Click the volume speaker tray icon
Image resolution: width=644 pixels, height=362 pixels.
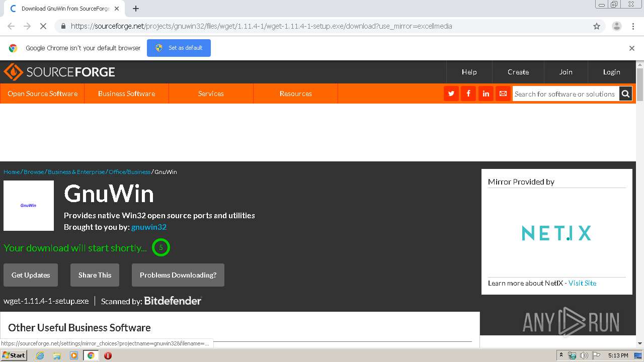pyautogui.click(x=584, y=355)
